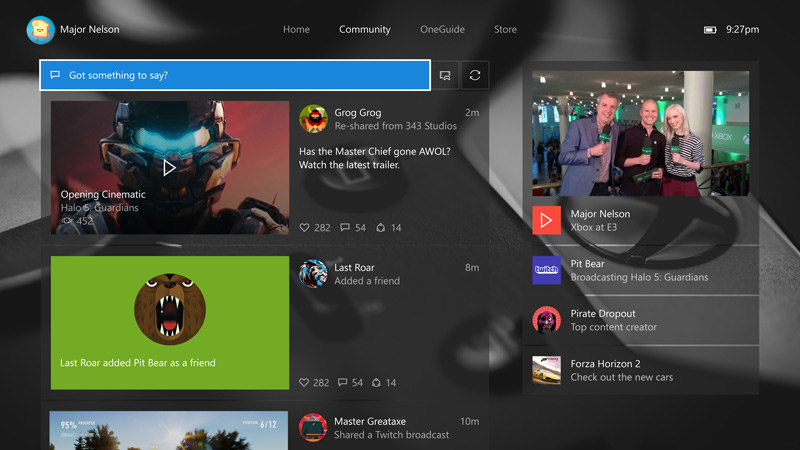Click the views eye icon on Halo video
Screen dimensions: 800x450
click(x=67, y=221)
